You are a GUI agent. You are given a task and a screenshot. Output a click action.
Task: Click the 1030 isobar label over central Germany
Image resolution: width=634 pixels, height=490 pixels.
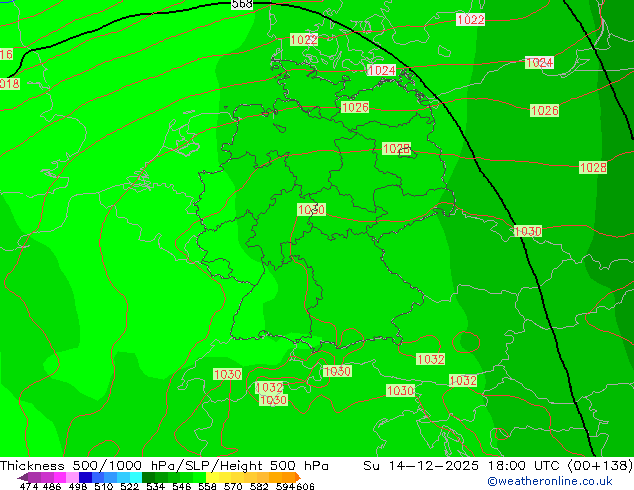click(x=311, y=209)
